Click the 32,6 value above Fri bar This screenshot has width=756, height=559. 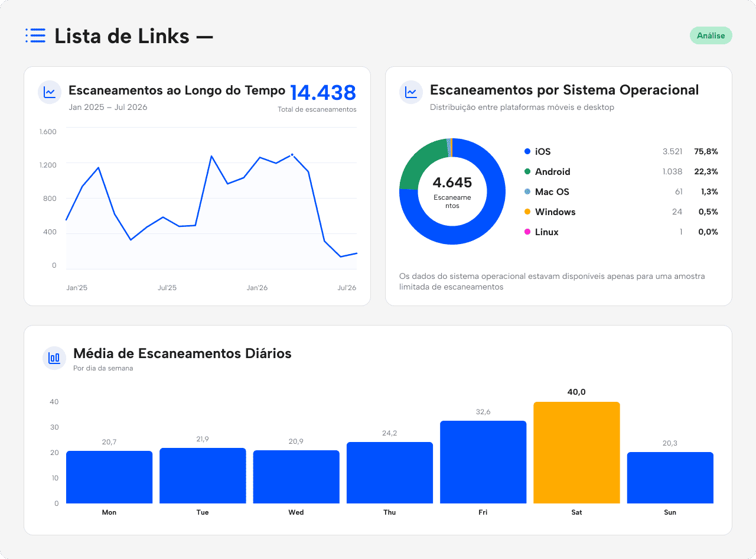coord(483,412)
